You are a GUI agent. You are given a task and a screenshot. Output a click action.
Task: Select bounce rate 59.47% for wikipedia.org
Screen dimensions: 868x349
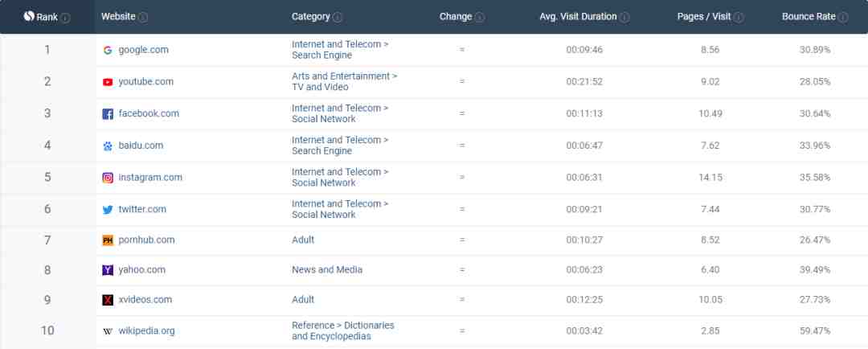click(815, 331)
